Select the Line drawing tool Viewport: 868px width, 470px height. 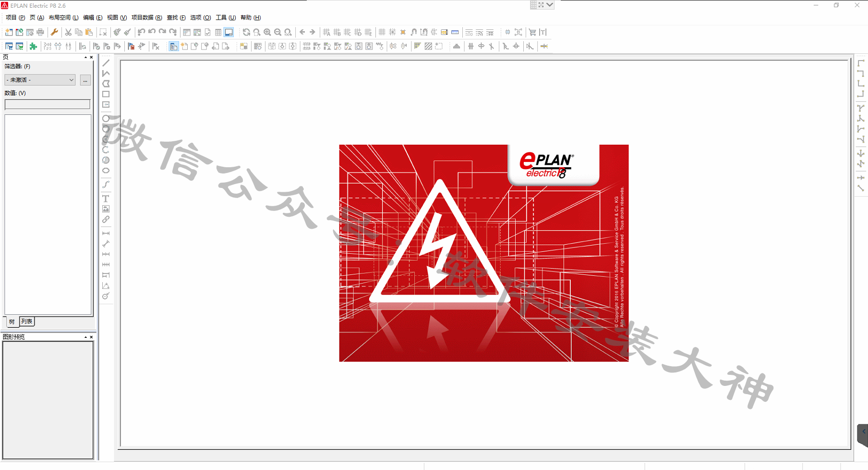106,63
